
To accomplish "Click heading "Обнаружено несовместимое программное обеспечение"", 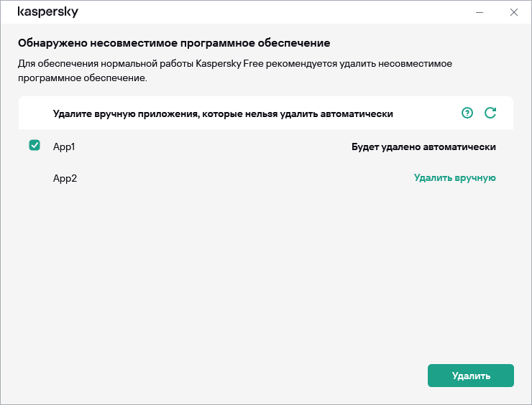I will pos(174,43).
